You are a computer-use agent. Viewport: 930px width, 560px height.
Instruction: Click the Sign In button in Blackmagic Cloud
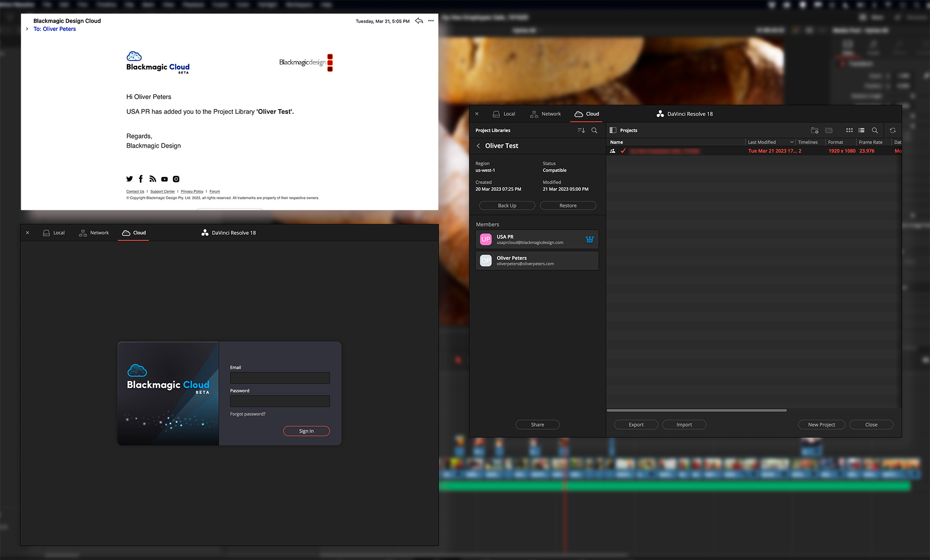pos(306,431)
